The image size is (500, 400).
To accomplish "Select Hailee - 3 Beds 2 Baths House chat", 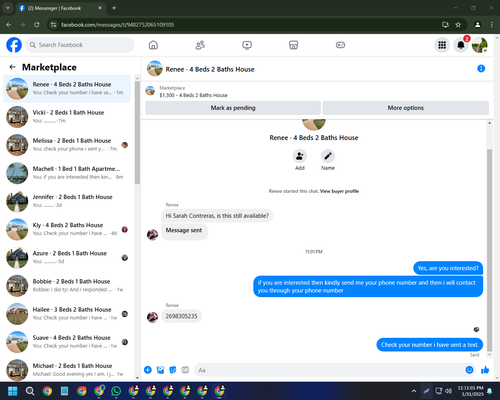I will pyautogui.click(x=67, y=314).
